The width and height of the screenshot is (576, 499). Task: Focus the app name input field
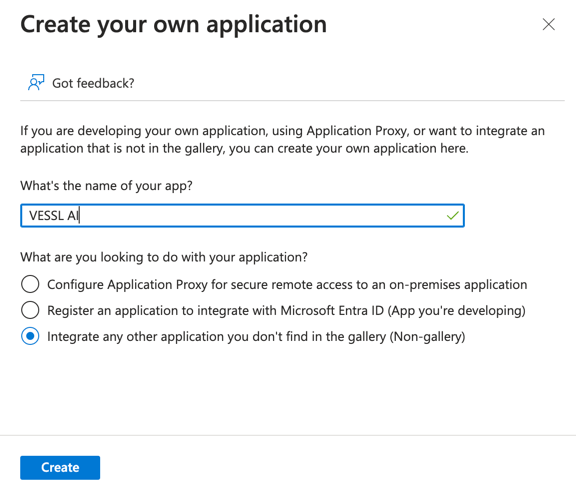(242, 216)
